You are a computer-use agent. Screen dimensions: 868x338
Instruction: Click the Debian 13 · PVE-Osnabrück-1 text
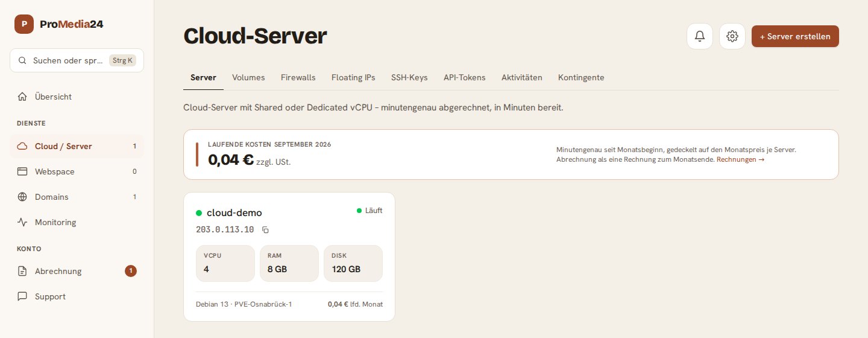point(244,304)
